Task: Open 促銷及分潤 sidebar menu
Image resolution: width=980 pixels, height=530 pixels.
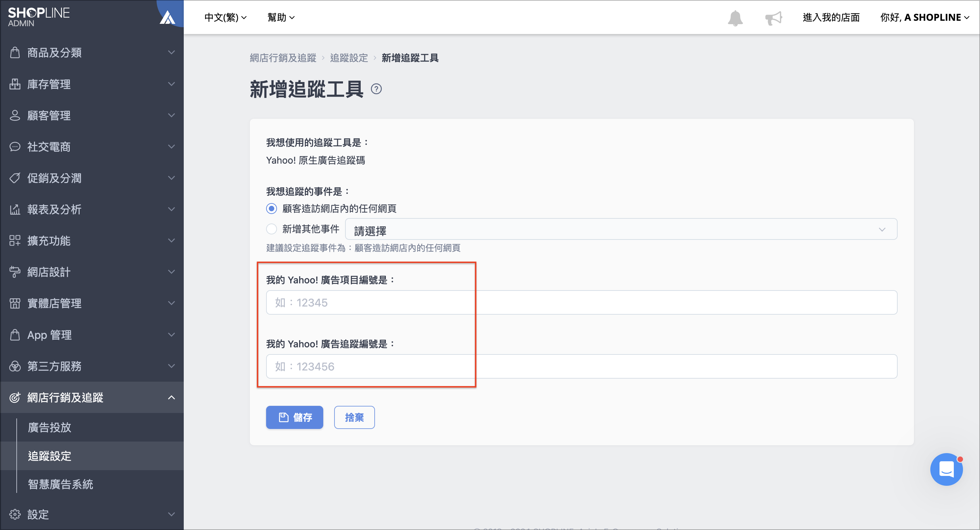Action: click(92, 178)
